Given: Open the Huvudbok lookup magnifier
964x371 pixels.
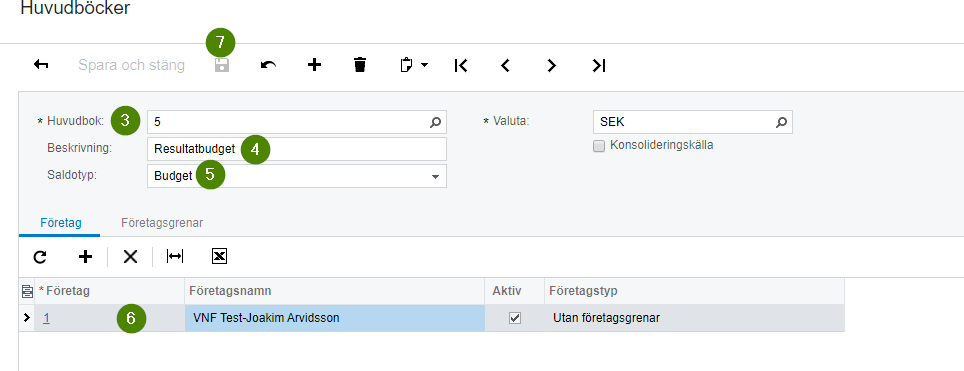Looking at the screenshot, I should 435,122.
